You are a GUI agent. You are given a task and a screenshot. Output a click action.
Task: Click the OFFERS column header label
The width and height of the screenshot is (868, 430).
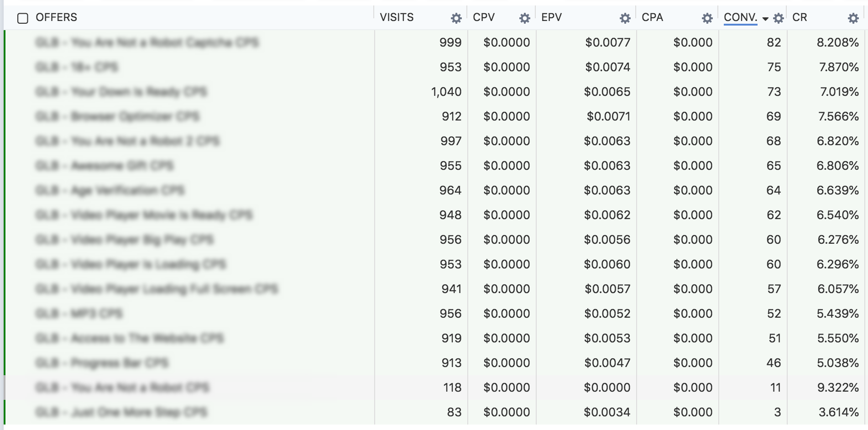[56, 17]
